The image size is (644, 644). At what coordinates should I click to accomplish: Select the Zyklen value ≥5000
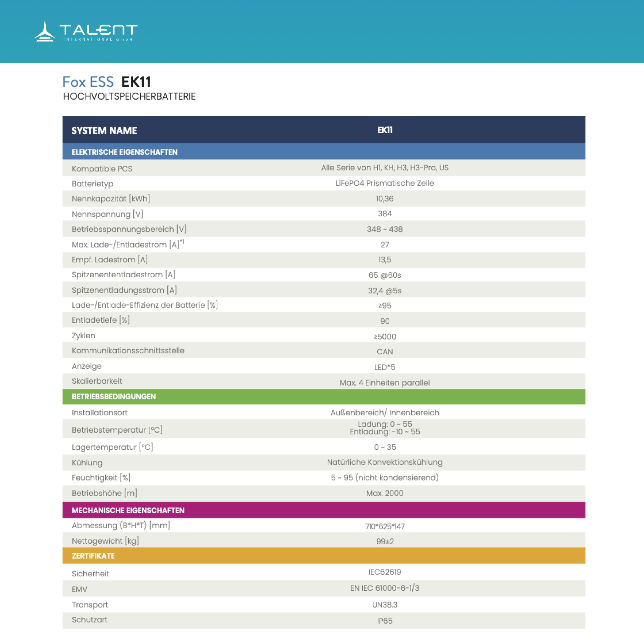pyautogui.click(x=385, y=337)
